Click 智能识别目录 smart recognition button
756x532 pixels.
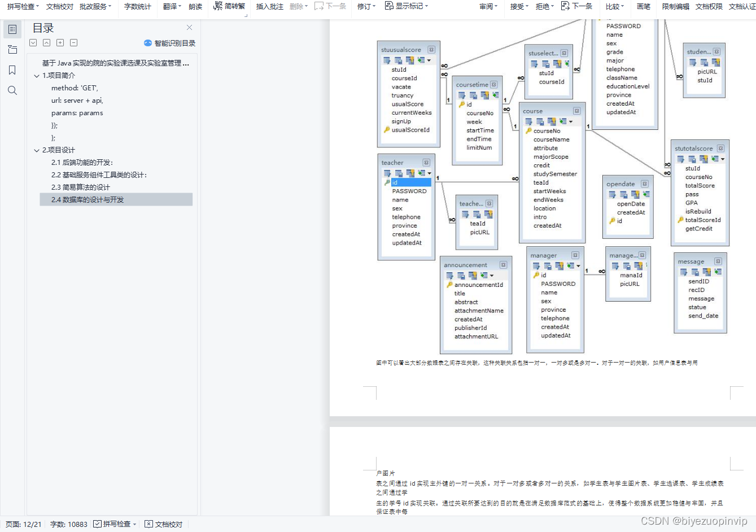[x=169, y=43]
